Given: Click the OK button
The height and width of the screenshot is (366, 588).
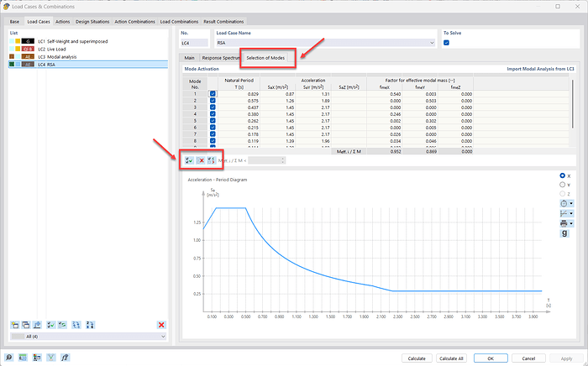Looking at the screenshot, I should click(490, 358).
